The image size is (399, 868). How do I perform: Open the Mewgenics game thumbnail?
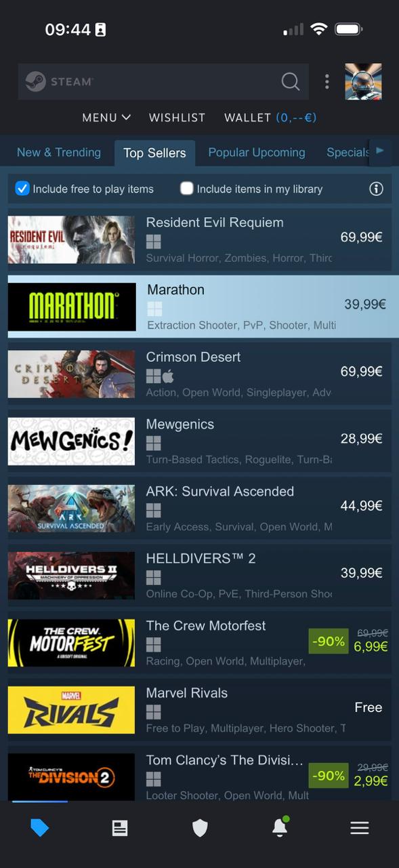point(71,441)
